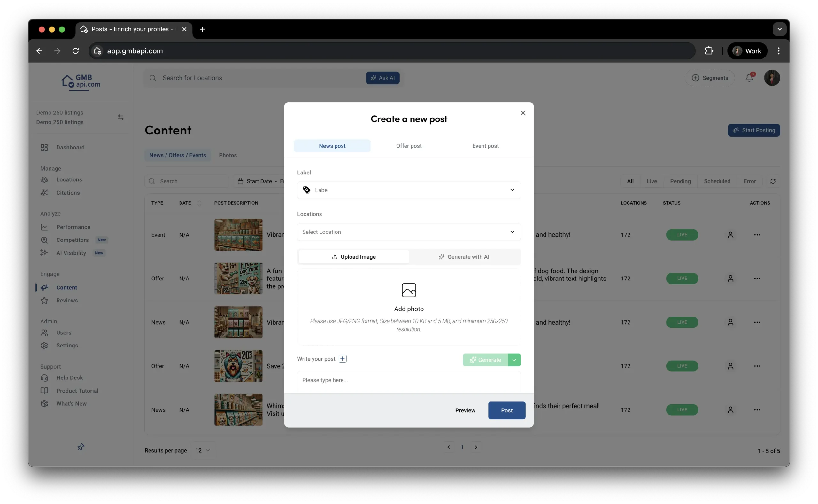Expand green Generate options arrow
Viewport: 818px width, 504px height.
[x=514, y=360]
